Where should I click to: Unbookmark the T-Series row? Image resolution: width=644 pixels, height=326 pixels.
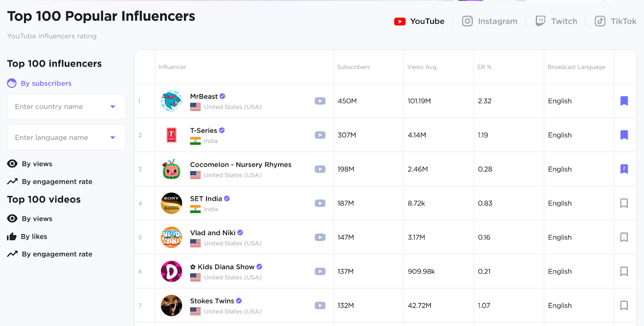tap(624, 135)
